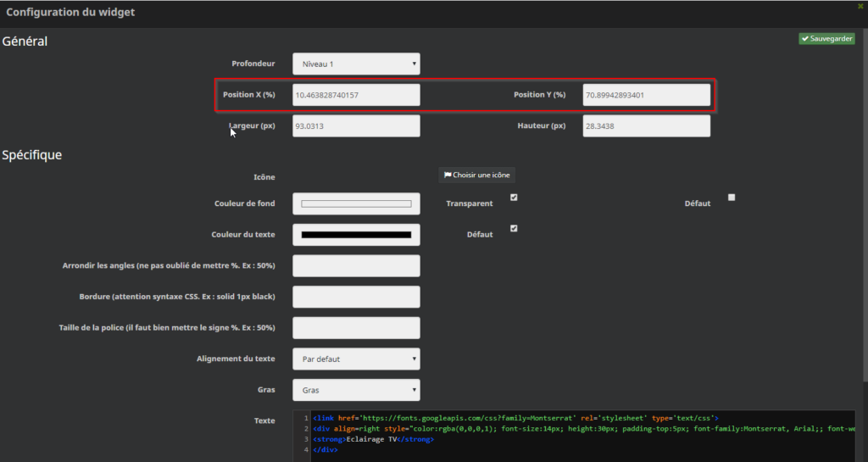The width and height of the screenshot is (868, 462).
Task: Click the Taille de la police field
Action: (356, 327)
